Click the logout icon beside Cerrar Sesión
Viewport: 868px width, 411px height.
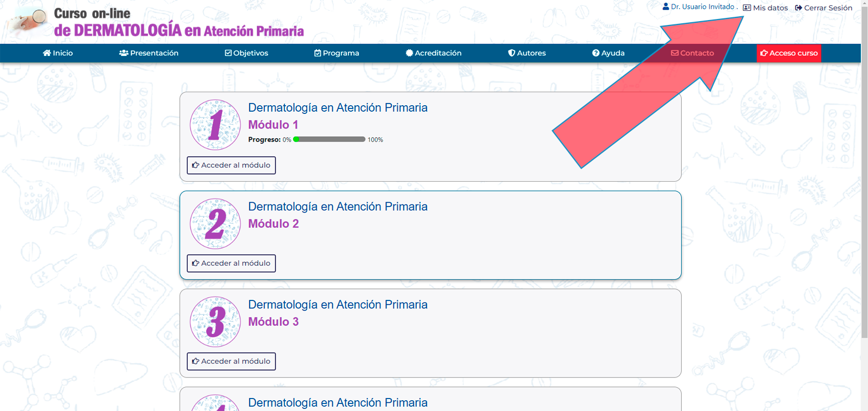[799, 8]
